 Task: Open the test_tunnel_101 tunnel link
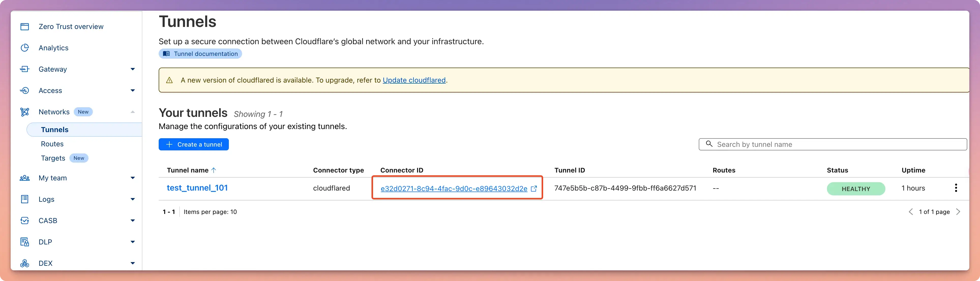pyautogui.click(x=197, y=188)
